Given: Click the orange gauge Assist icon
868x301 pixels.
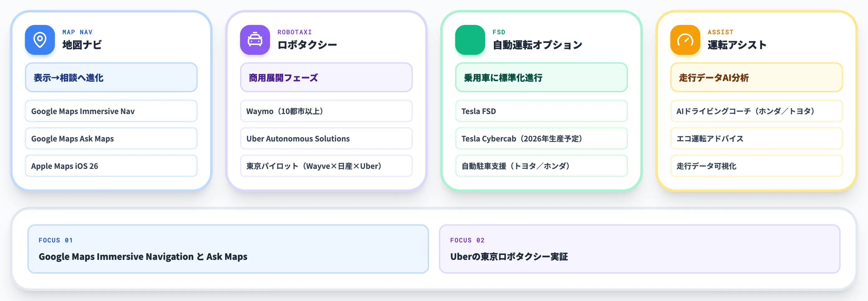Looking at the screenshot, I should click(685, 40).
